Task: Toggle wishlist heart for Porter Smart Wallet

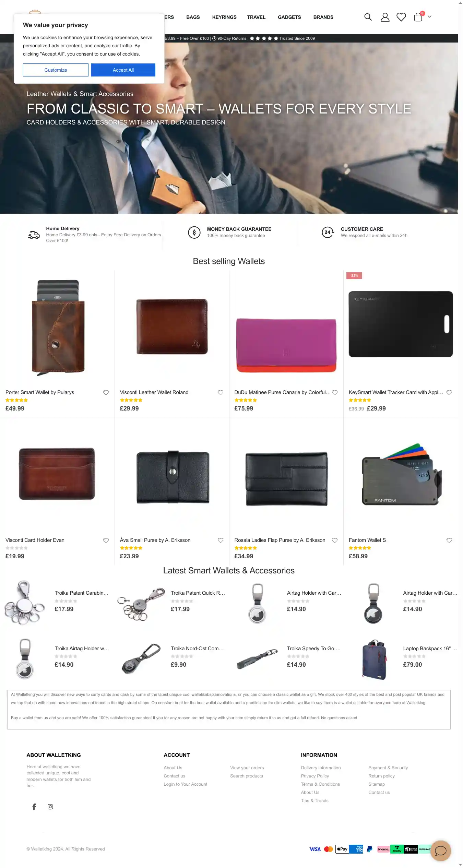Action: tap(106, 392)
